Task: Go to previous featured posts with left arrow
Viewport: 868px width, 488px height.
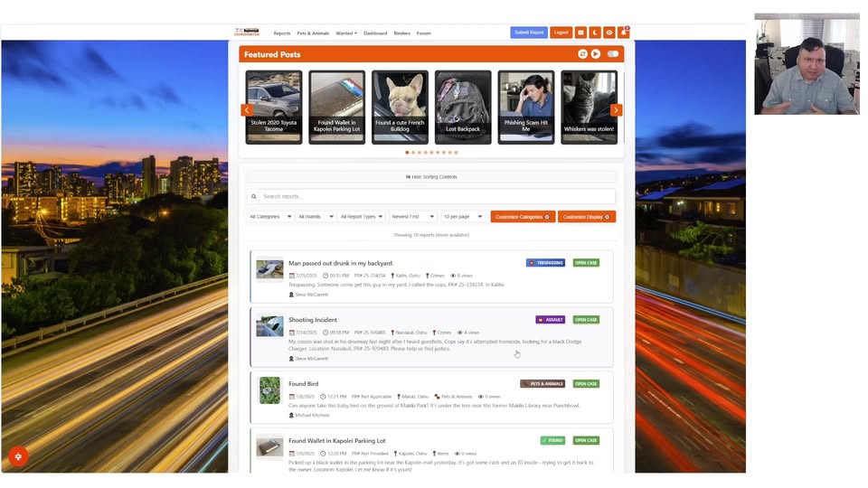Action: [247, 110]
